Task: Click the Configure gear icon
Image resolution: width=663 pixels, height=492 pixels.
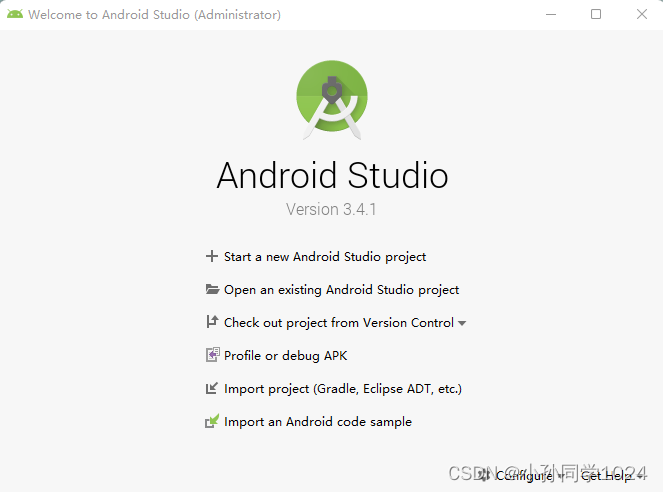Action: [484, 476]
